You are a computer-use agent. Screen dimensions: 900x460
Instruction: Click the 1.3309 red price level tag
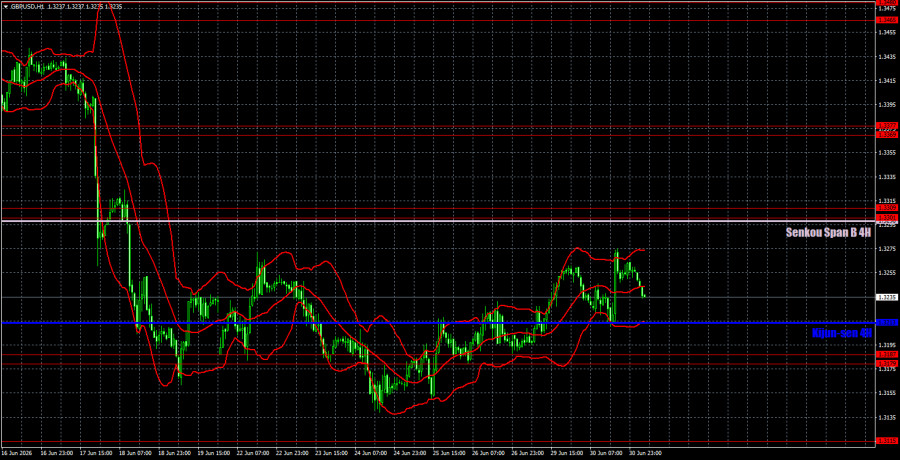(x=887, y=207)
